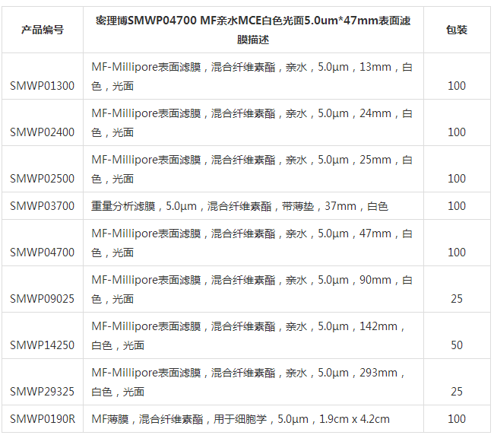Image resolution: width=494 pixels, height=448 pixels.
Task: Select product code SMWP04700
Action: 43,253
